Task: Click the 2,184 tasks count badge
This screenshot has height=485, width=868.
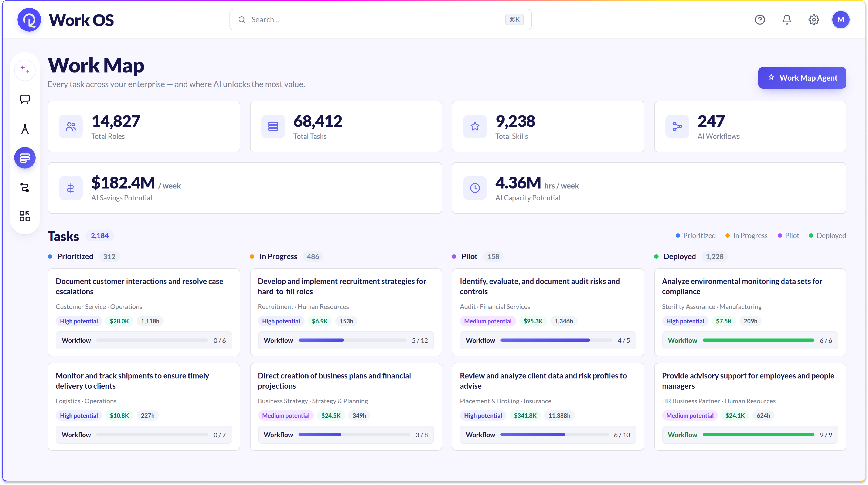Action: pos(100,236)
